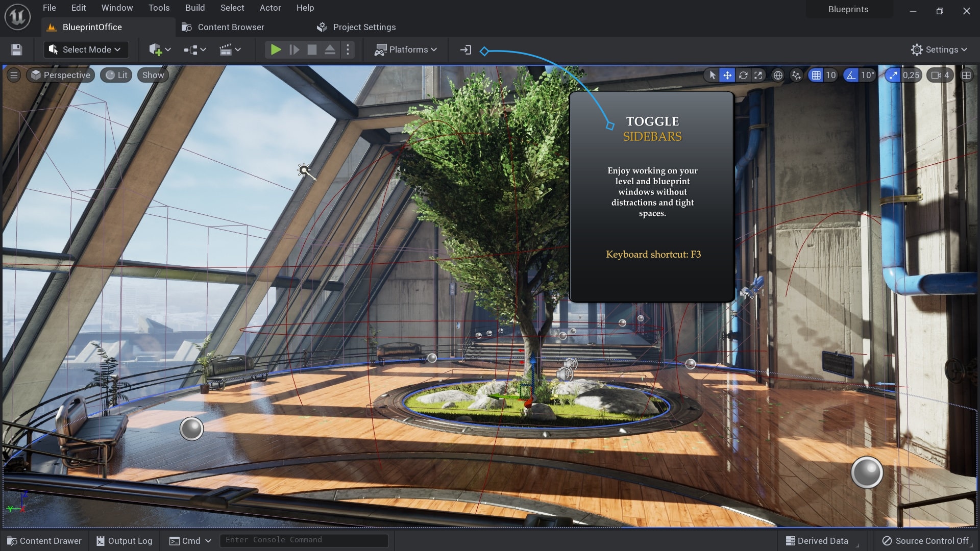The height and width of the screenshot is (551, 980).
Task: Save the current level
Action: (16, 49)
